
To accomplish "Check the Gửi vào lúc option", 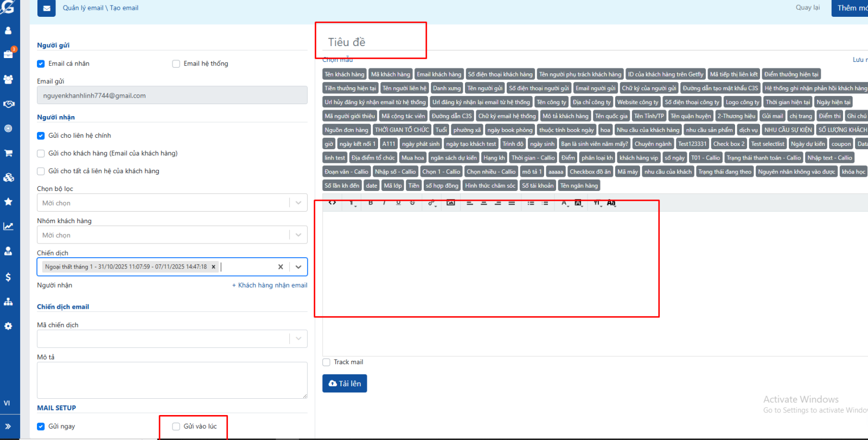I will coord(176,426).
